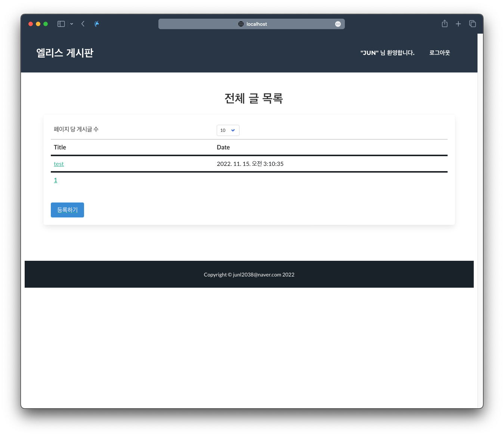
Task: Expand the sidebar view options chevron
Action: click(72, 24)
